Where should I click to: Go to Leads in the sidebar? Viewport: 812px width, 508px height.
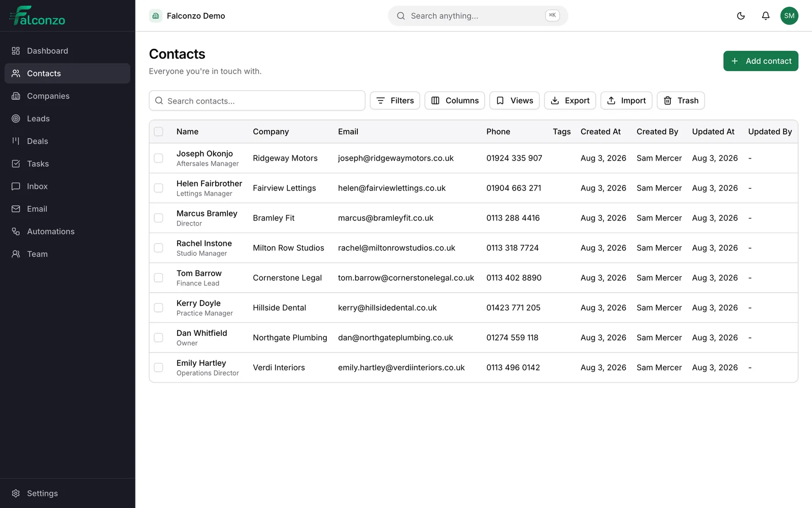67,118
